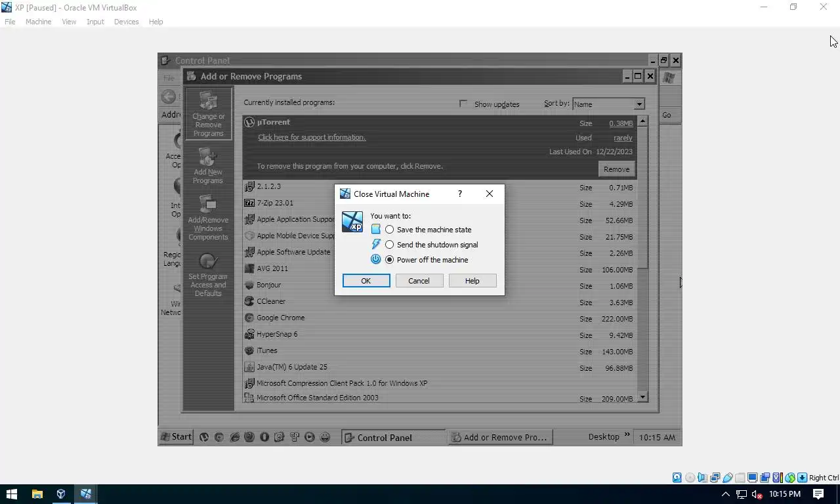Screen dimensions: 840x504
Task: Click the Help button in the dialog
Action: tap(472, 281)
